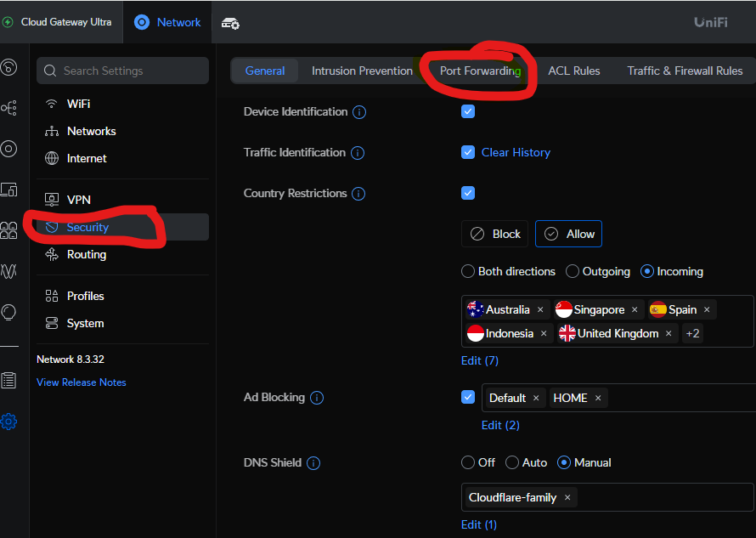Remove Indonesia from country list
Image resolution: width=756 pixels, height=538 pixels.
tap(544, 333)
